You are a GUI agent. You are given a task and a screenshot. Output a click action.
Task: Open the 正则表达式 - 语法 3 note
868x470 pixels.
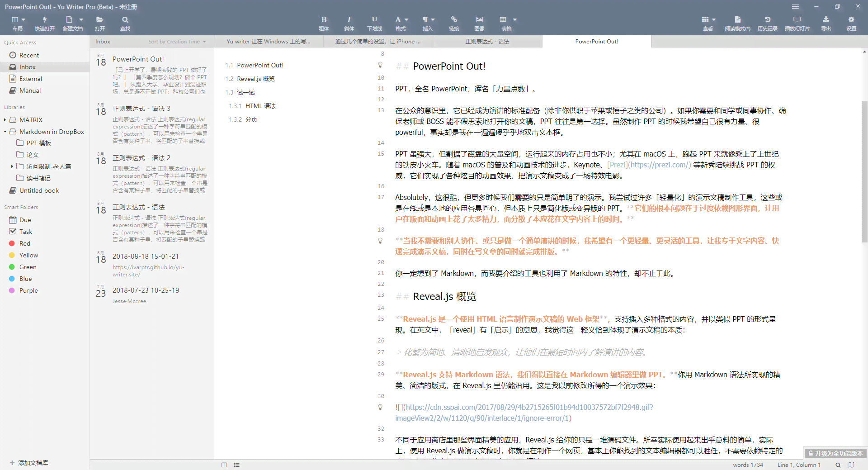coord(152,123)
